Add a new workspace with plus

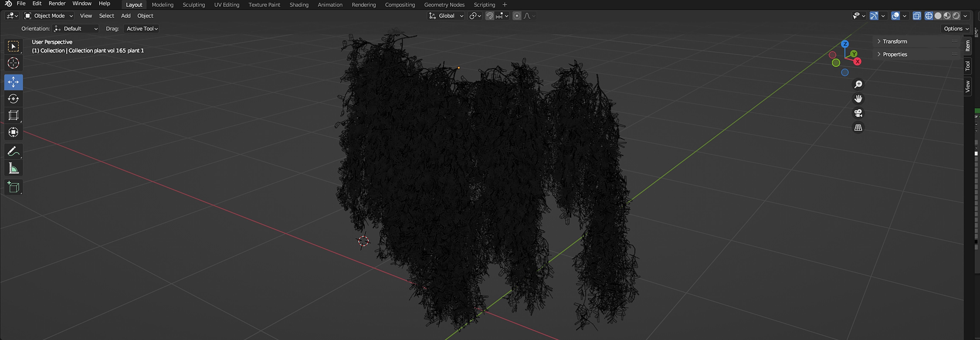point(505,5)
